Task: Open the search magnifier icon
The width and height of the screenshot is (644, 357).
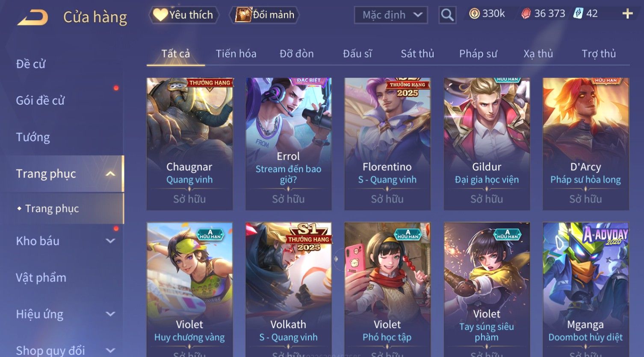Action: [447, 15]
